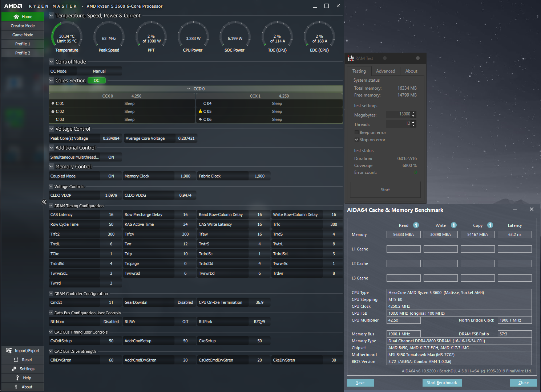Click Save in AIDA64 benchmark

[360, 383]
